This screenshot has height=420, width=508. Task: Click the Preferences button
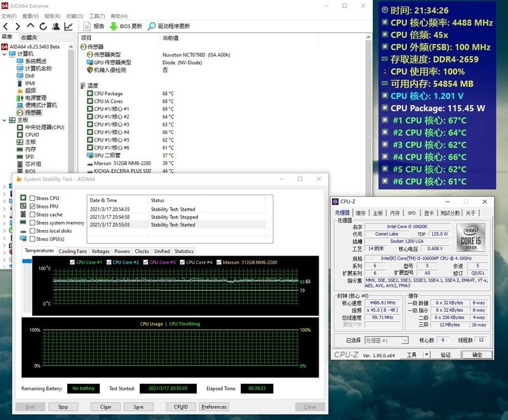tap(214, 407)
